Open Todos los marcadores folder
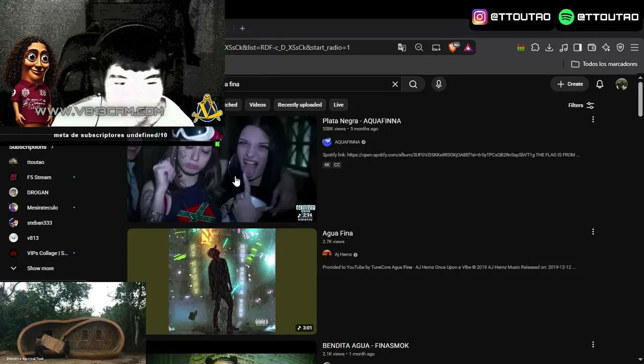644x364 pixels. 604,64
